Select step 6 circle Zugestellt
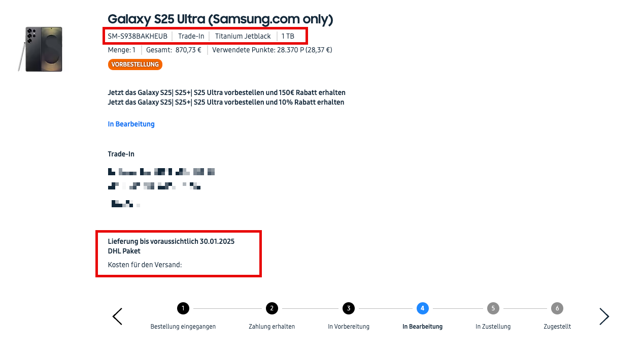This screenshot has height=351, width=644. pos(557,308)
